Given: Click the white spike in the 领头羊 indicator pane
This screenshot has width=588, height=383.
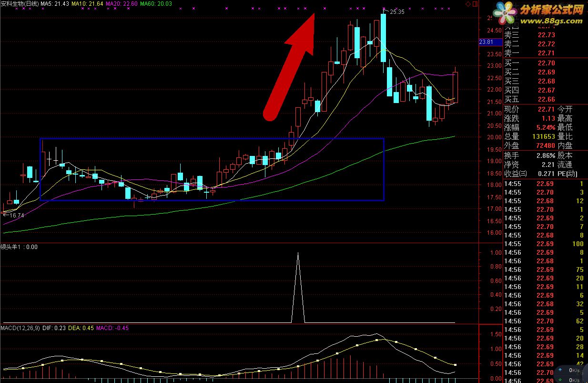Looking at the screenshot, I should [298, 288].
